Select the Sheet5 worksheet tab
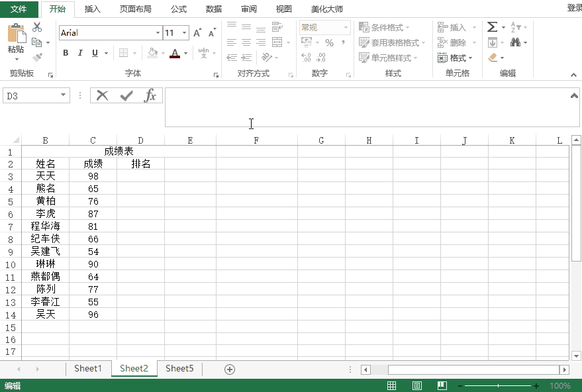Screen dimensions: 582x392 tap(179, 368)
